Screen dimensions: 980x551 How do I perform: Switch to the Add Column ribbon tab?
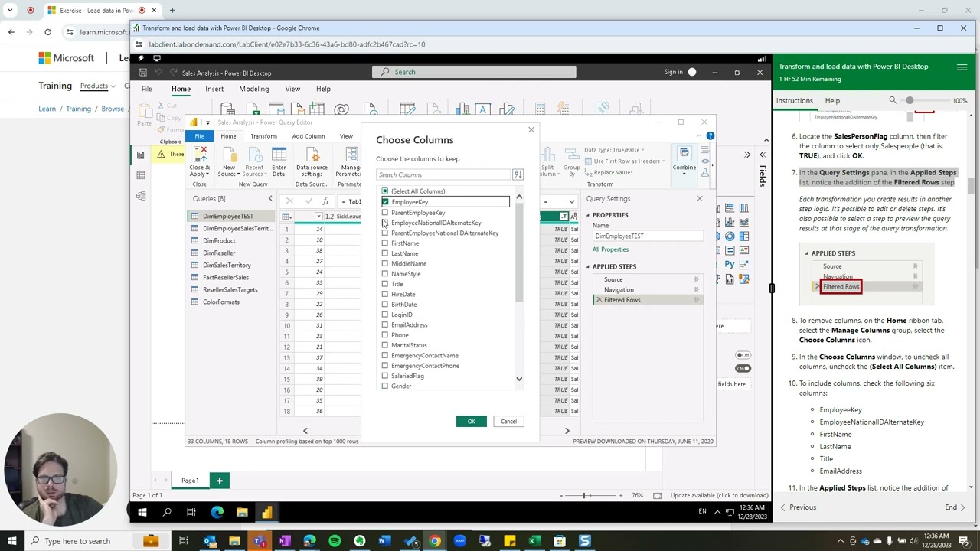[309, 136]
